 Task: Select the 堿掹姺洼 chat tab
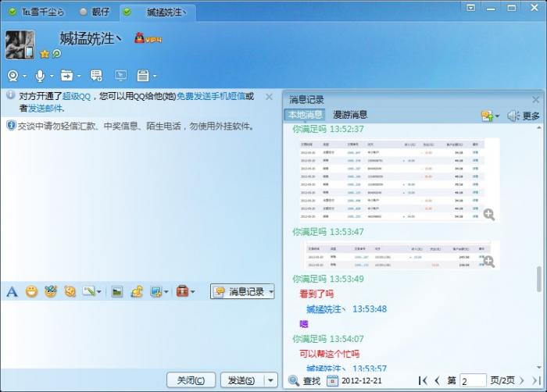coord(158,12)
